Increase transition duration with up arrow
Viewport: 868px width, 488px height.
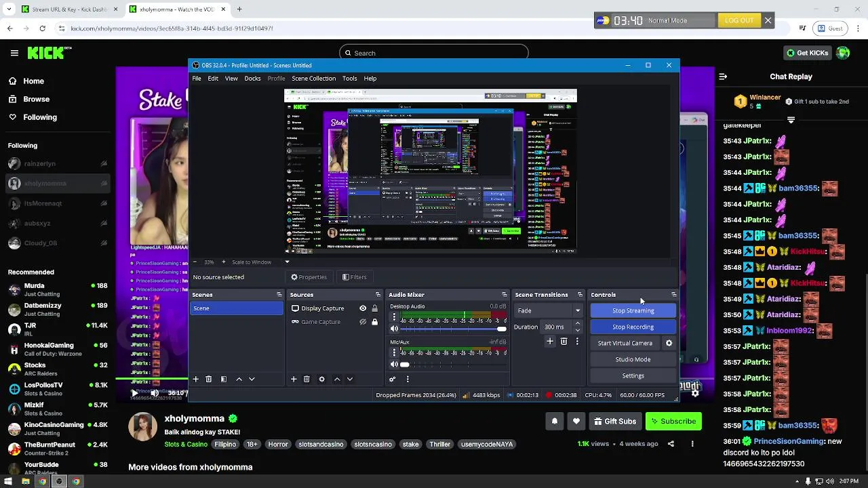click(x=577, y=324)
